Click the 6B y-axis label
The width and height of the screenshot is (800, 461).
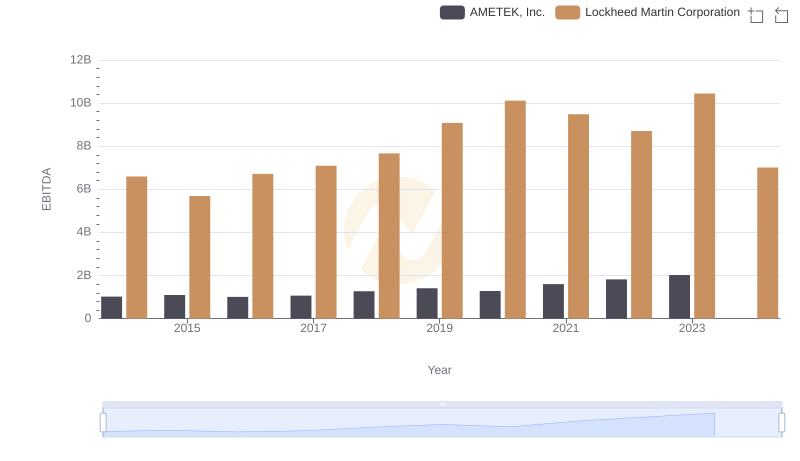tap(84, 189)
